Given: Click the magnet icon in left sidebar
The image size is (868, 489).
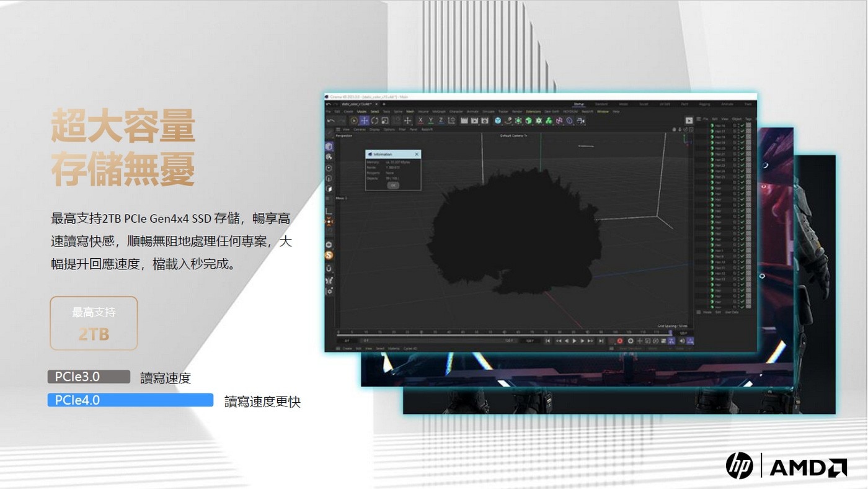Looking at the screenshot, I should (329, 268).
